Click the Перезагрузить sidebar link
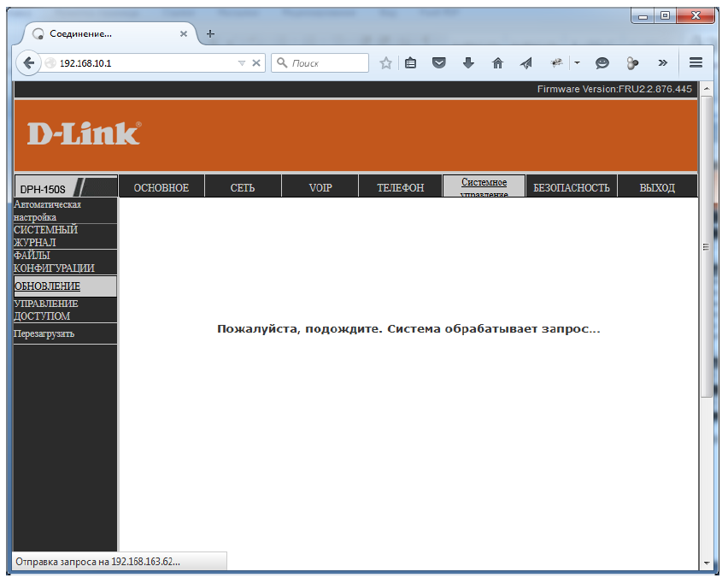The height and width of the screenshot is (578, 728). (x=44, y=334)
